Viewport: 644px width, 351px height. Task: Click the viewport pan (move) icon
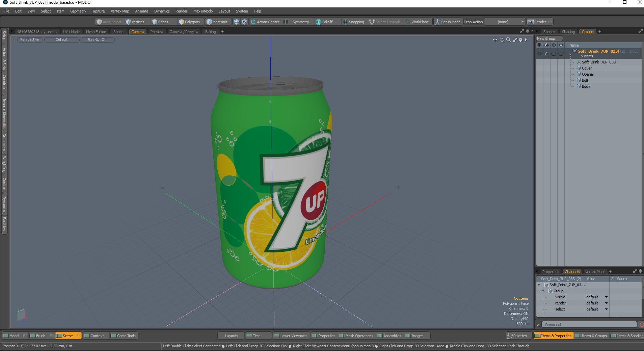click(495, 40)
